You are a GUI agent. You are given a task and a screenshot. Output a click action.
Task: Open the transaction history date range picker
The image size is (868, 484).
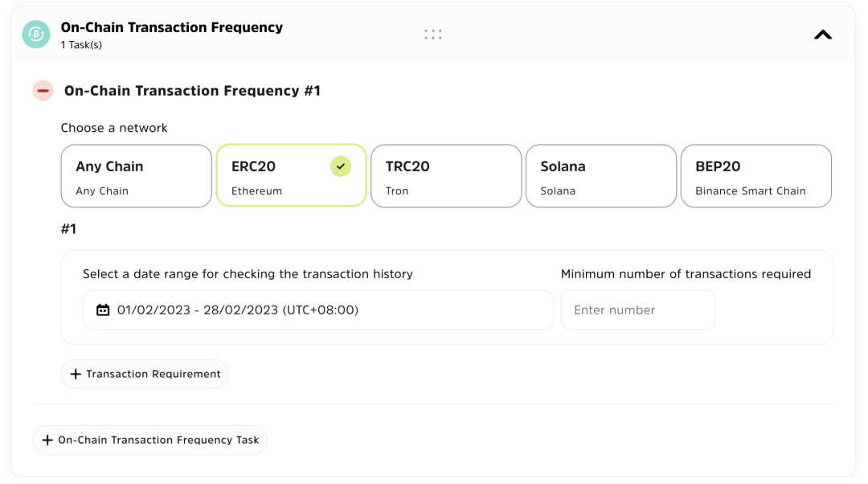[x=317, y=310]
